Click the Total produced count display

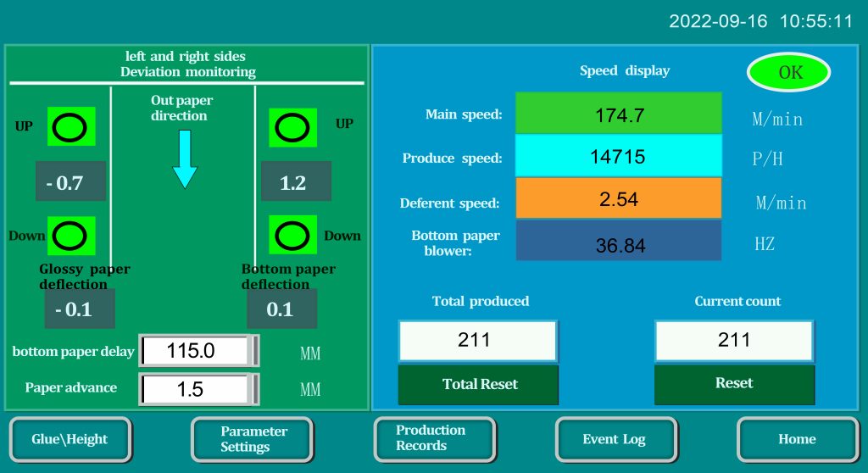pyautogui.click(x=477, y=341)
